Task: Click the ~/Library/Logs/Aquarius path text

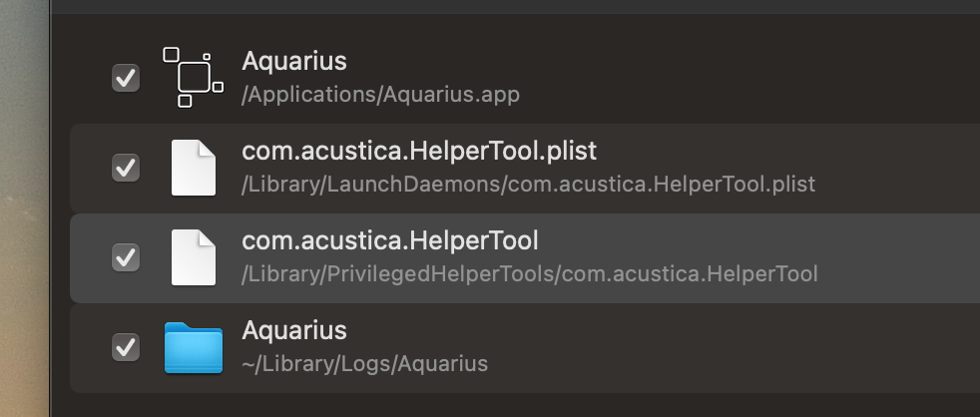Action: (x=365, y=363)
